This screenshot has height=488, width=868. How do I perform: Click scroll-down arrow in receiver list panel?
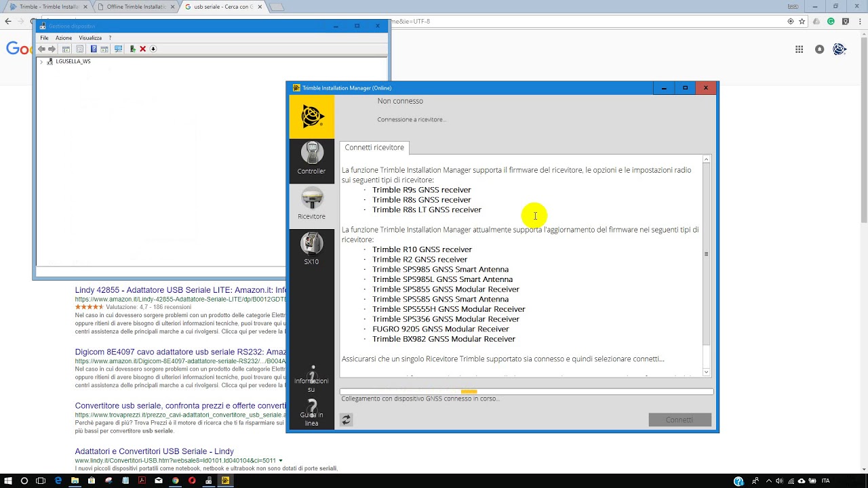coord(706,372)
